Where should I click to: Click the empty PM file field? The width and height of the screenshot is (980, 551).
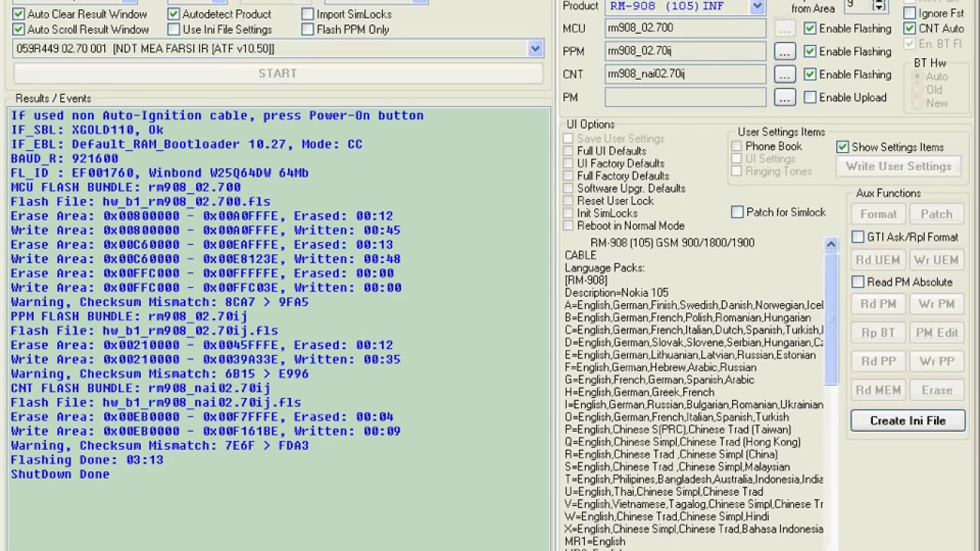[685, 97]
